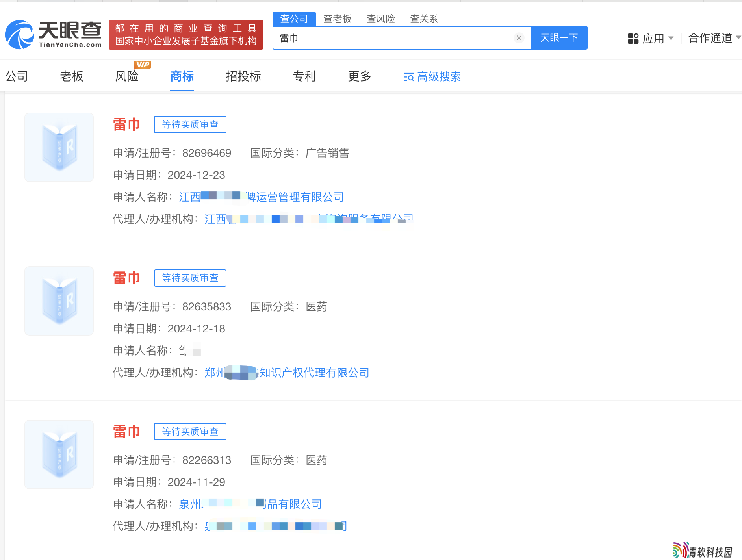The height and width of the screenshot is (560, 742).
Task: Select the 专利 results tab
Action: click(x=304, y=76)
